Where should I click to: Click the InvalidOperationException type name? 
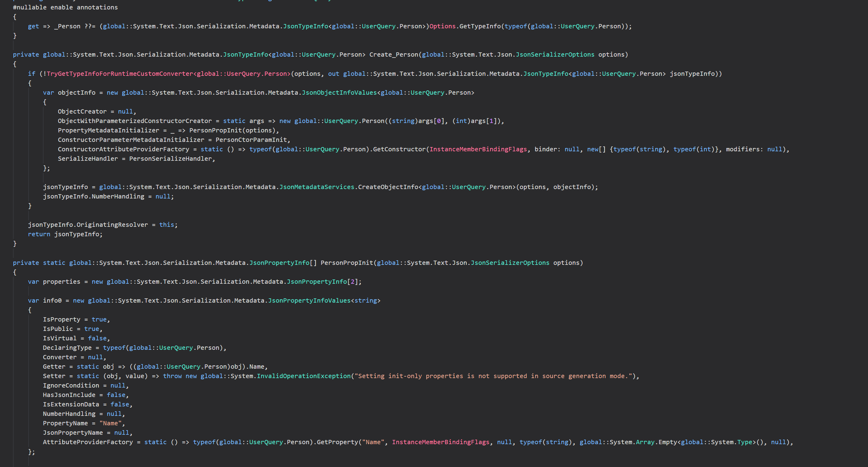point(303,376)
